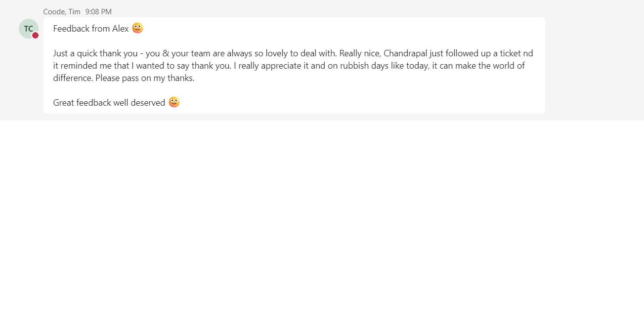Click the red presence status dot on avatar
The width and height of the screenshot is (644, 320).
(36, 35)
